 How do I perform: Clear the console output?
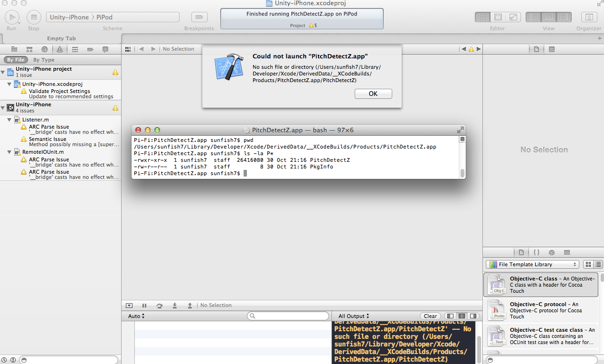[430, 316]
